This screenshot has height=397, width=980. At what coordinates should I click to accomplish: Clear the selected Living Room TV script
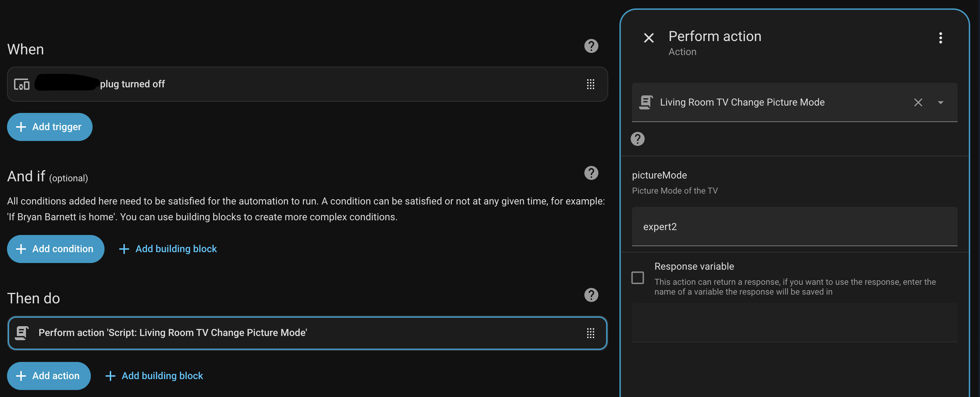pos(918,102)
